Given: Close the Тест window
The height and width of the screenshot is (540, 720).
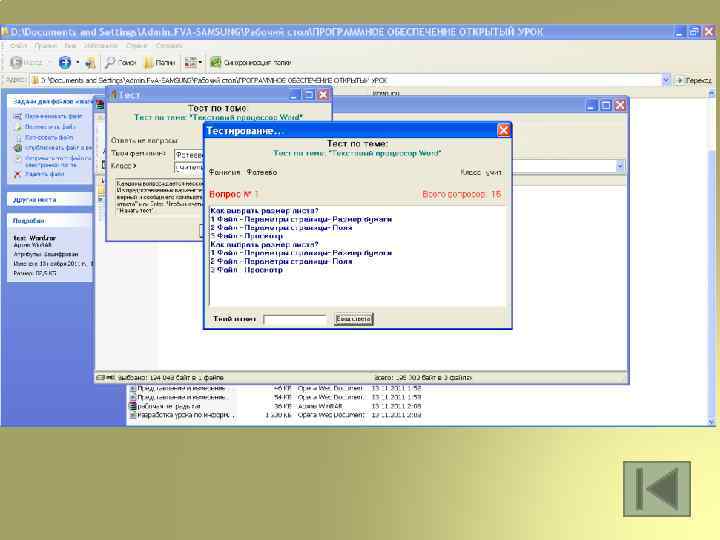Looking at the screenshot, I should click(x=323, y=95).
